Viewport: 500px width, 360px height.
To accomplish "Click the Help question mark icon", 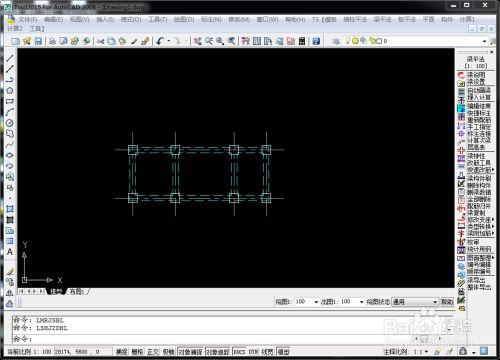I will tap(316, 41).
